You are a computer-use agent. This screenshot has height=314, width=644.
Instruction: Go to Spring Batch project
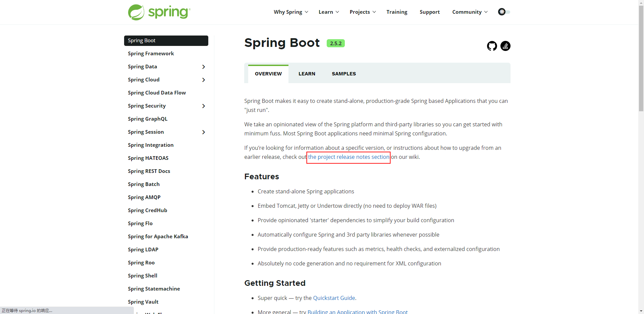tap(144, 184)
